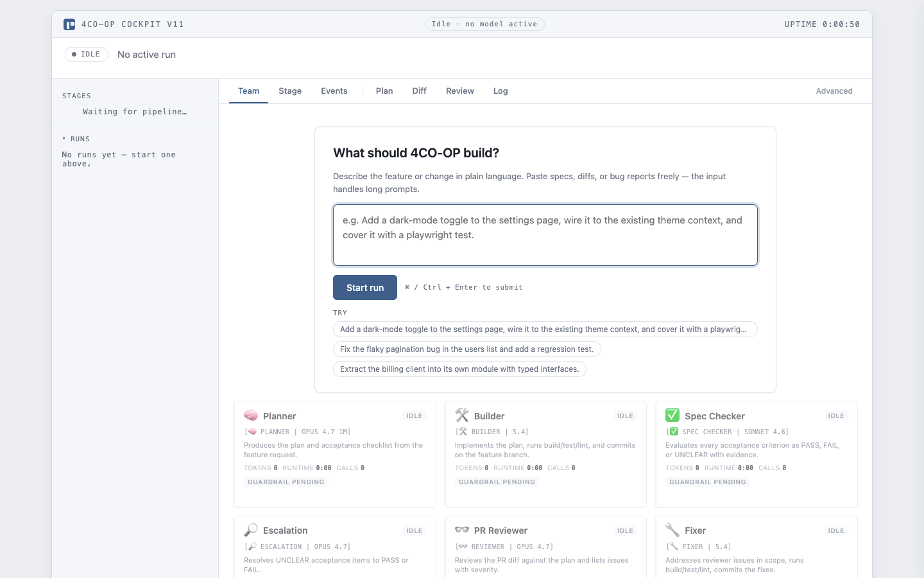
Task: Click the 4CO-OP Cockpit logo icon
Action: tap(69, 24)
